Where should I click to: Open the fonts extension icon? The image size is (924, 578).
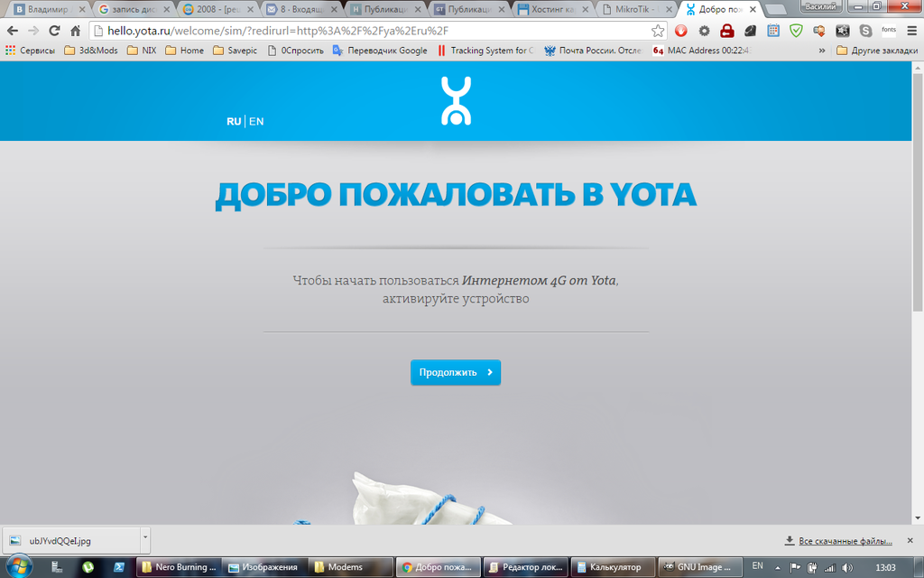click(x=889, y=30)
